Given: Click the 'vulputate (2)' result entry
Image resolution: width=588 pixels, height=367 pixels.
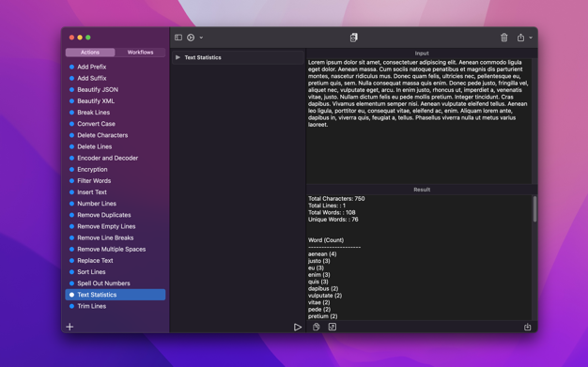Looking at the screenshot, I should tap(325, 296).
